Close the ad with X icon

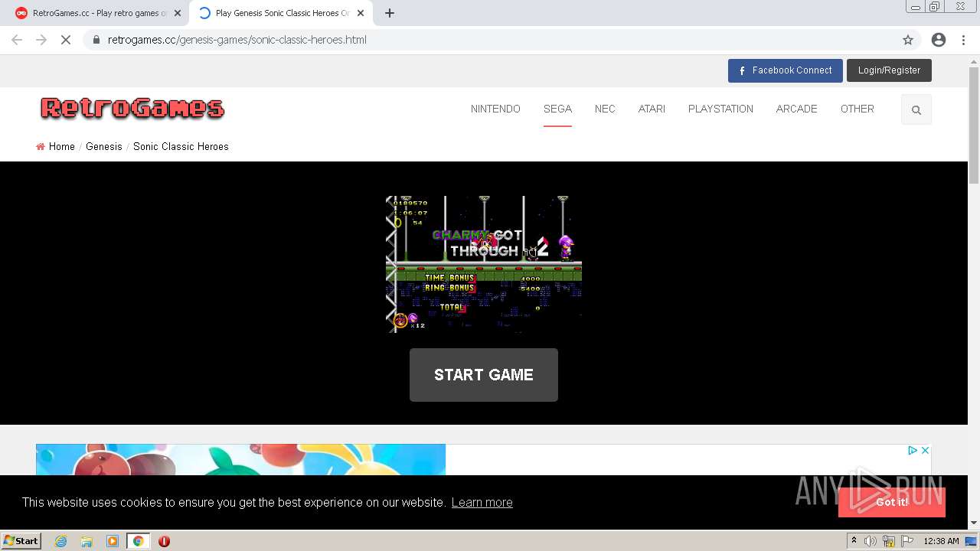(x=925, y=450)
